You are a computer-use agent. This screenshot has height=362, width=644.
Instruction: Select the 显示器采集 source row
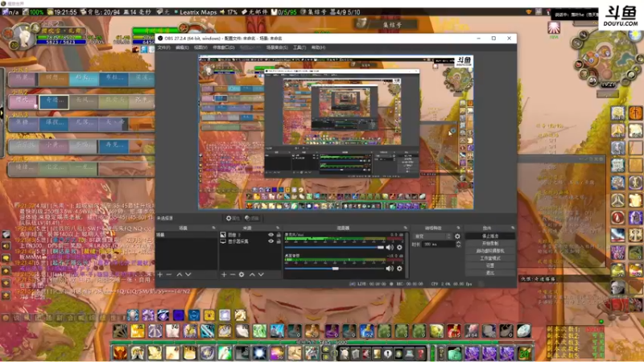[x=250, y=241]
